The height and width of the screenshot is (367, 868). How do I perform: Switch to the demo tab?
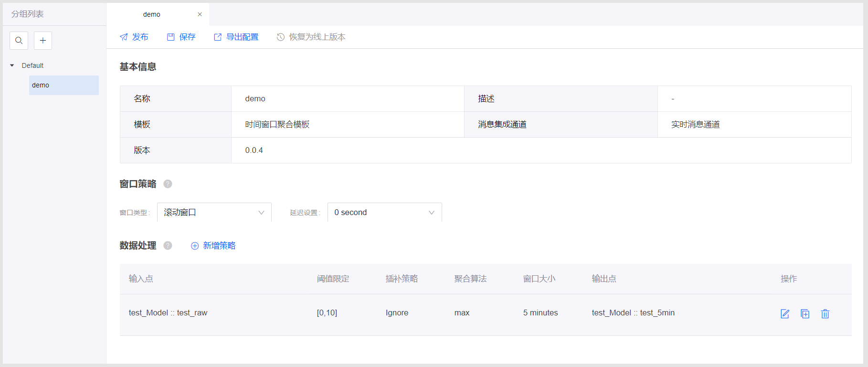152,14
